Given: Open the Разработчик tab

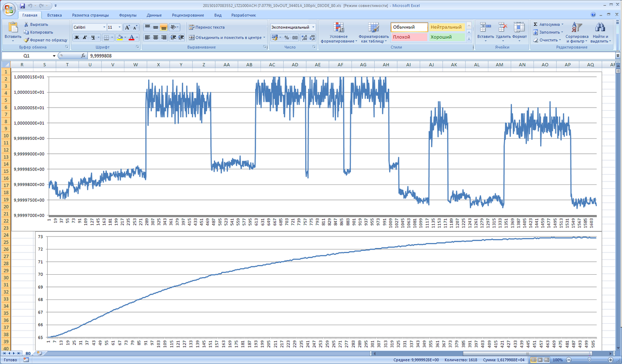Looking at the screenshot, I should click(243, 16).
